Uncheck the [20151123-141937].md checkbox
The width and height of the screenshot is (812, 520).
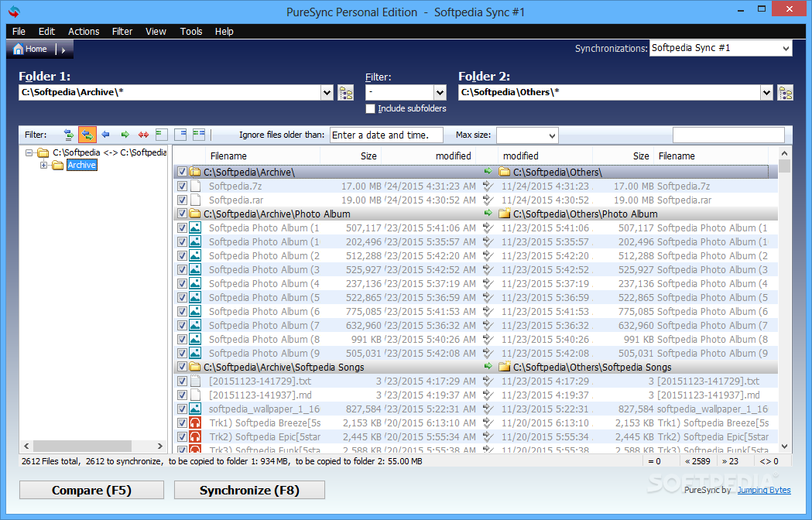click(182, 395)
